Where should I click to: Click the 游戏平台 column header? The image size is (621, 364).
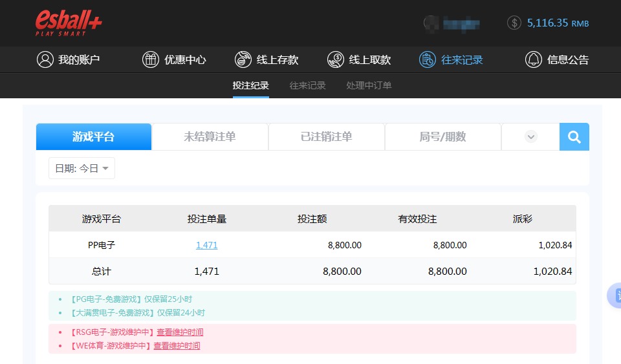point(102,219)
